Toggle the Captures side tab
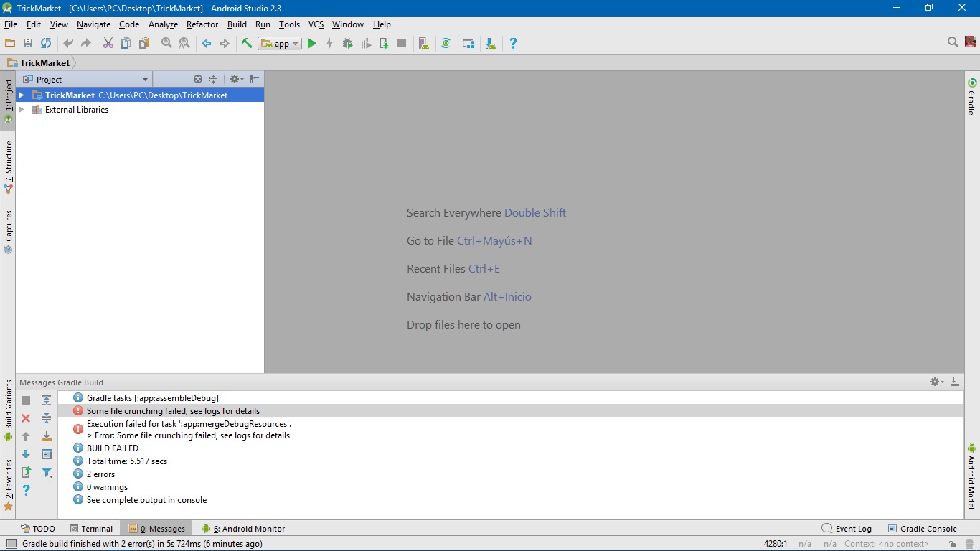Screen dimensions: 980x551 click(x=8, y=232)
